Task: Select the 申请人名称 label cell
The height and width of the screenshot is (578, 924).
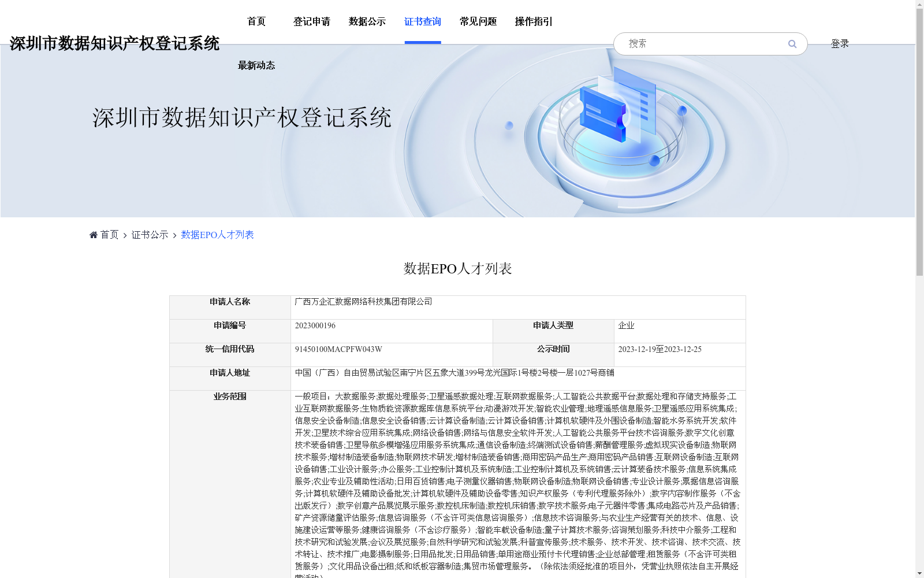Action: tap(230, 307)
